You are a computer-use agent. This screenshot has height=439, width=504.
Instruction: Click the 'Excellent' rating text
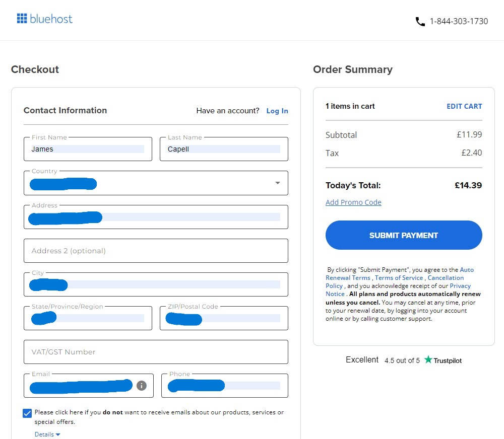click(x=362, y=359)
